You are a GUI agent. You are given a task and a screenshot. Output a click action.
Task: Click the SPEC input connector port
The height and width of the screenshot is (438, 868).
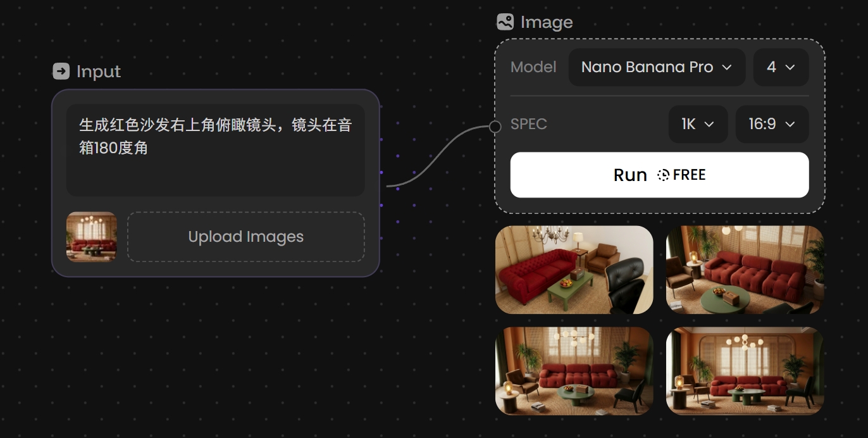[x=495, y=127]
